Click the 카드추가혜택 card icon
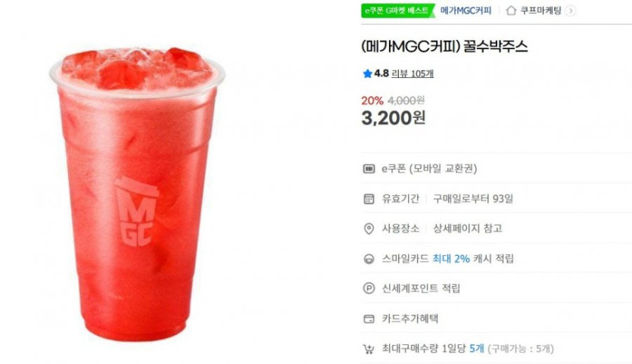 pyautogui.click(x=369, y=319)
